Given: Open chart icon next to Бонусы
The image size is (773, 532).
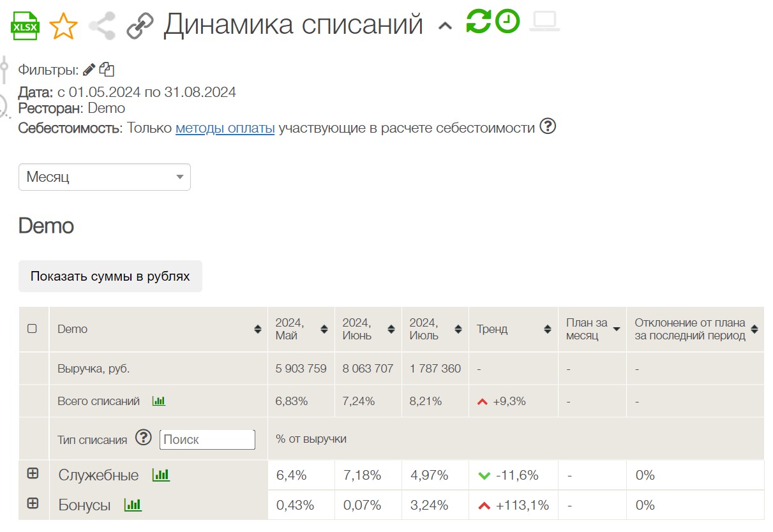Looking at the screenshot, I should pos(133,505).
